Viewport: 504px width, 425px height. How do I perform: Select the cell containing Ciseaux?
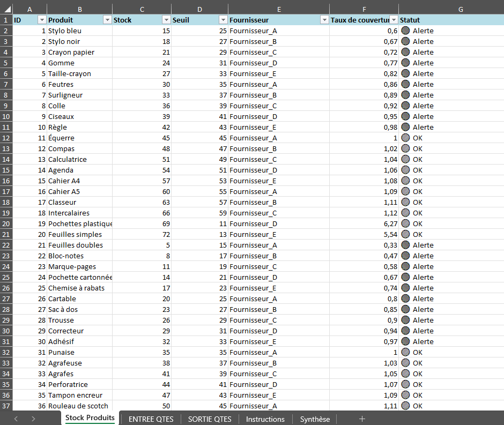click(80, 116)
